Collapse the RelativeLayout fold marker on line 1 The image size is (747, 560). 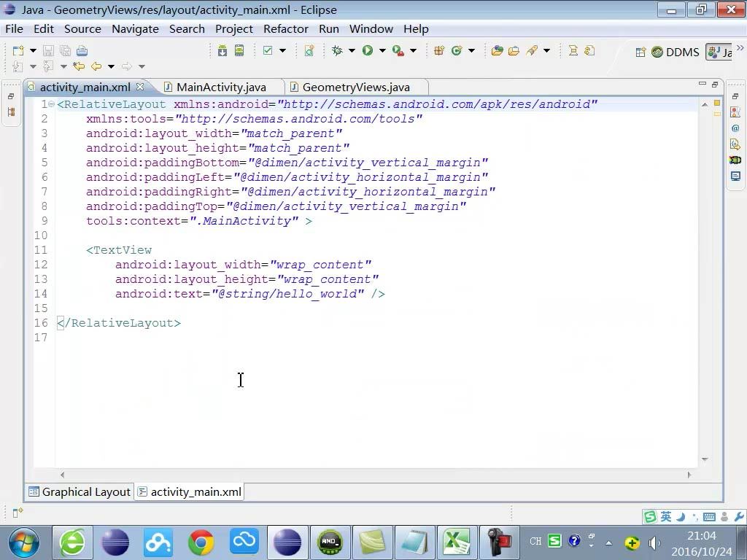(x=52, y=104)
